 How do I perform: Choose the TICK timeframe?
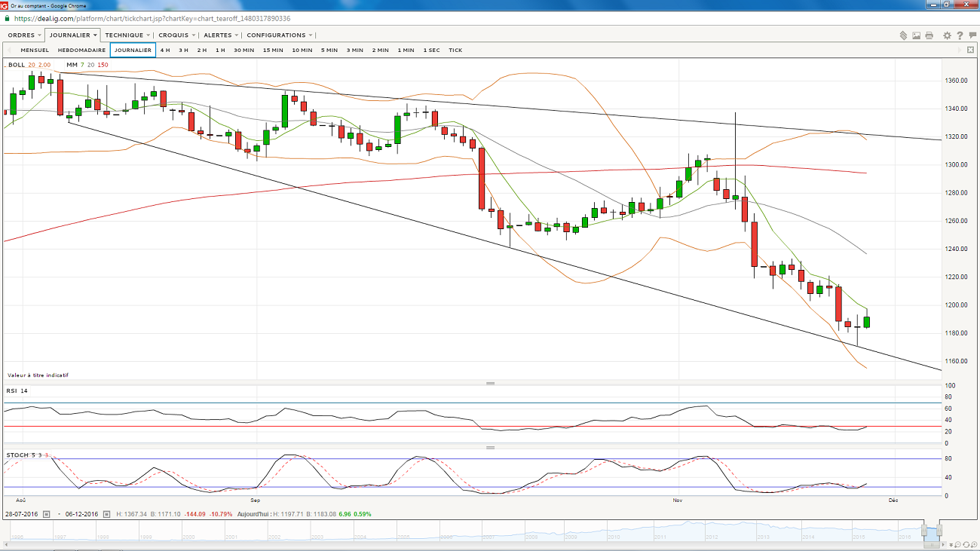455,51
